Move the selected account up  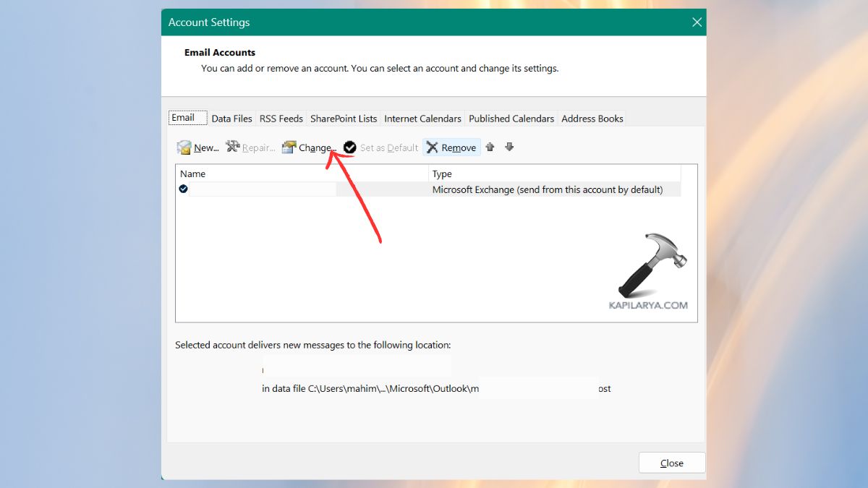pyautogui.click(x=490, y=147)
